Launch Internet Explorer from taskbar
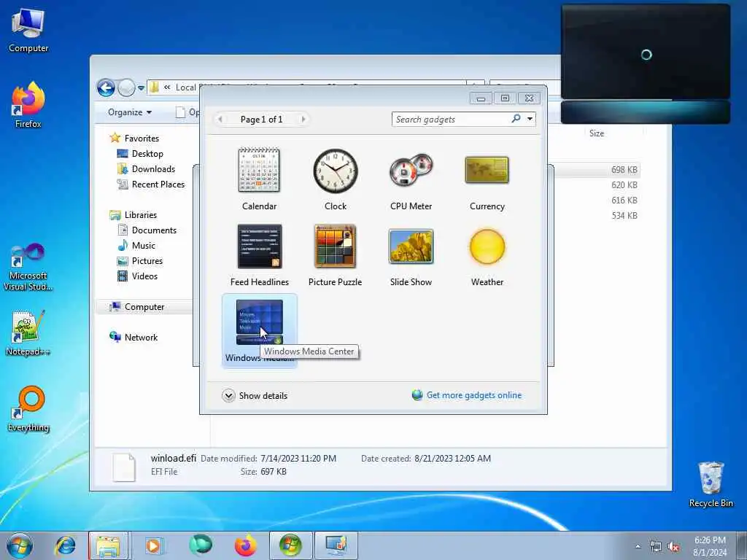Image resolution: width=747 pixels, height=560 pixels. [65, 545]
